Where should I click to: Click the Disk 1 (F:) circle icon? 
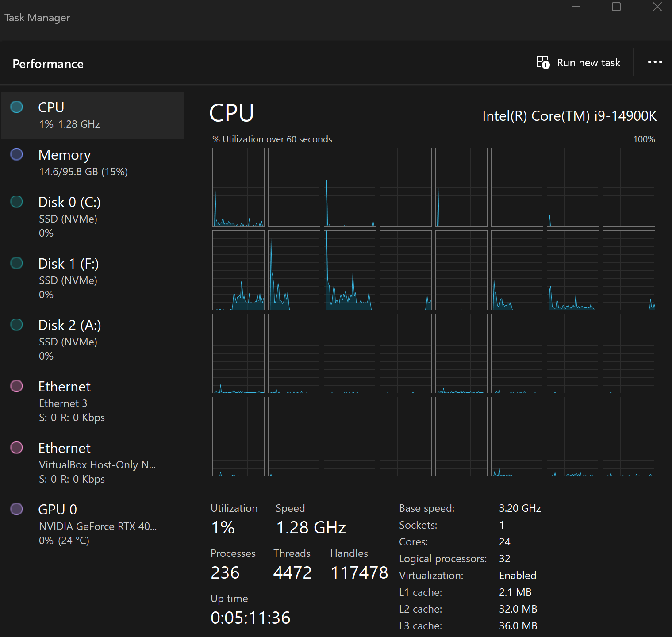17,263
